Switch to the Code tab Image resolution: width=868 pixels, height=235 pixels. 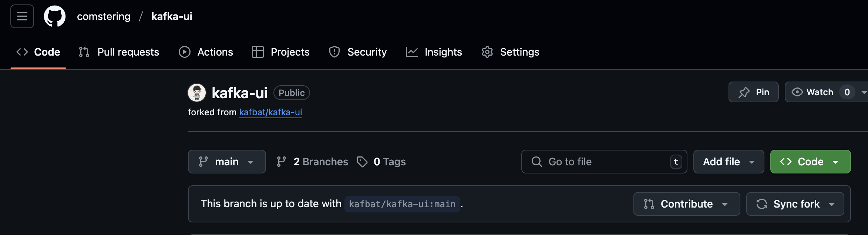click(x=38, y=52)
